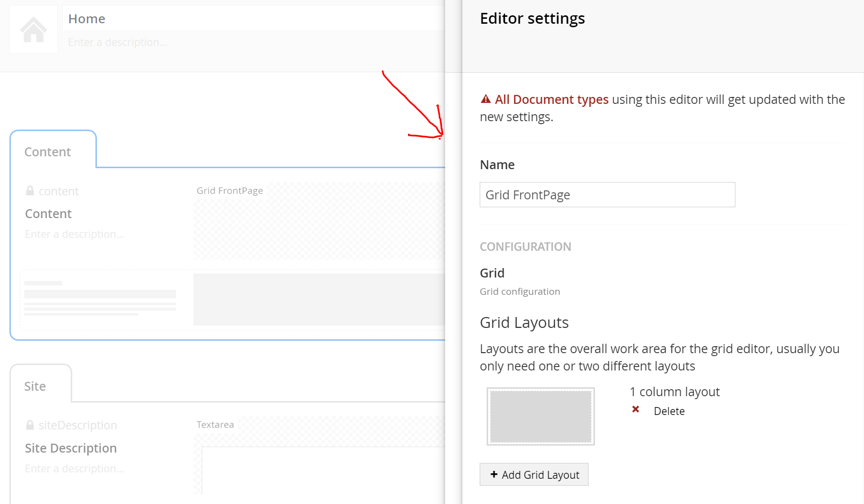Click the Site Description property description placeholder
This screenshot has height=504, width=864.
coord(75,469)
